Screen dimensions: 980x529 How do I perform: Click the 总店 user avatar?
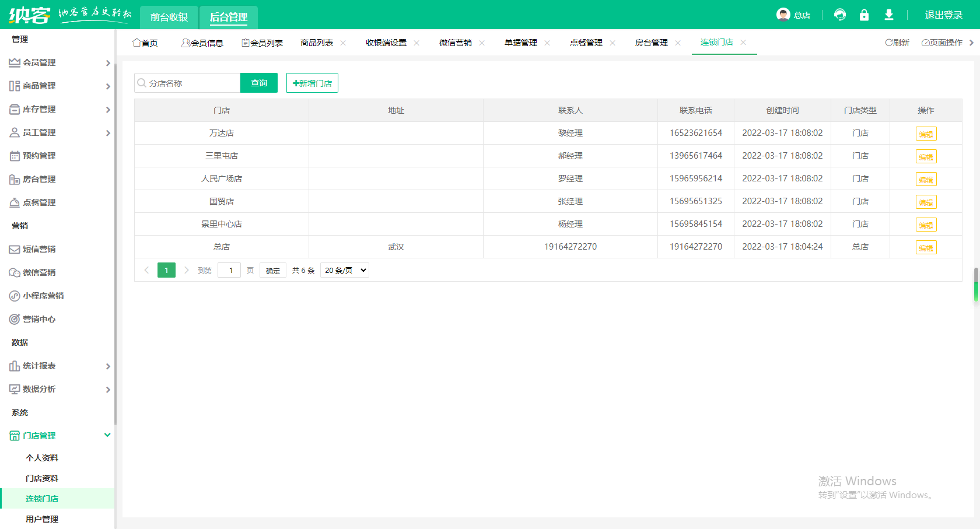pos(782,15)
